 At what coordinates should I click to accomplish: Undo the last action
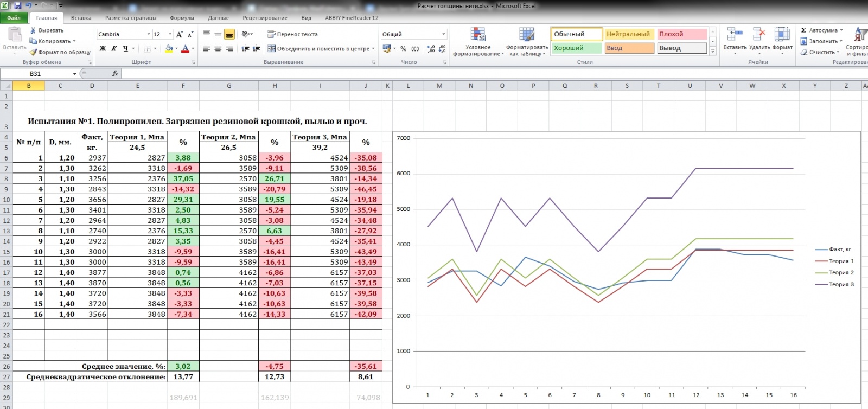coord(28,5)
